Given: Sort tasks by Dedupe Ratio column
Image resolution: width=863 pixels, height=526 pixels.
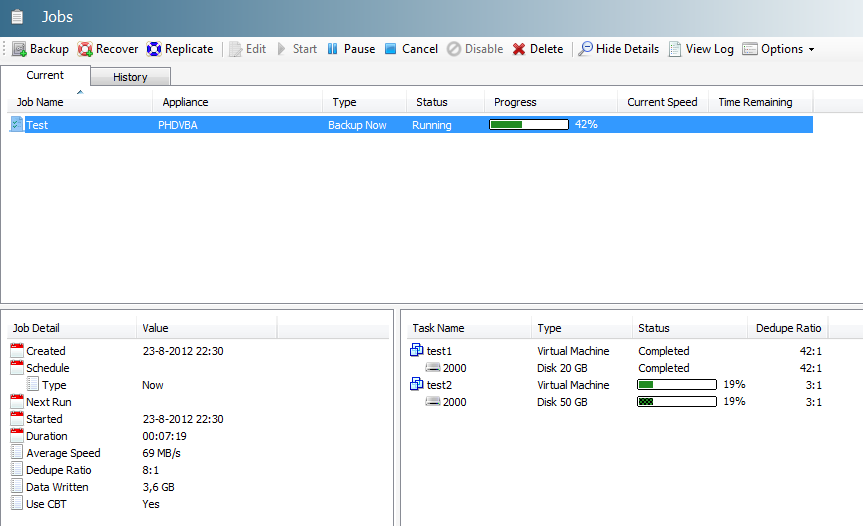Looking at the screenshot, I should [787, 328].
